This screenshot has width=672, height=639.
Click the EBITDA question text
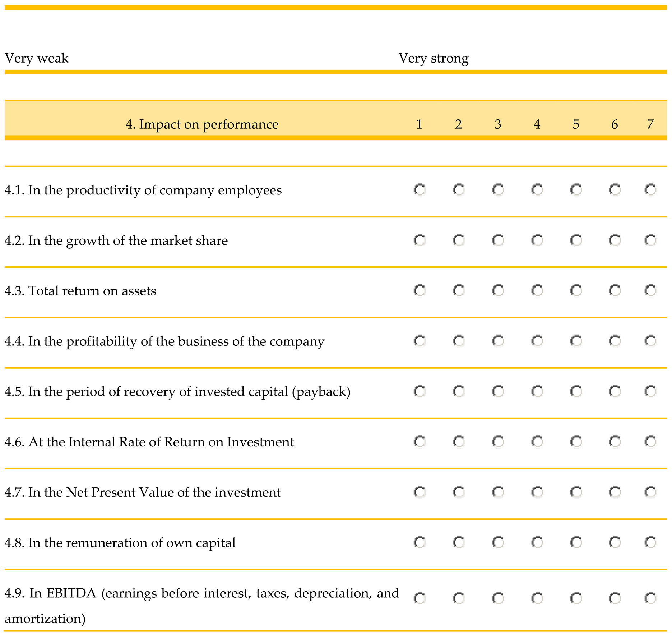coord(201,593)
